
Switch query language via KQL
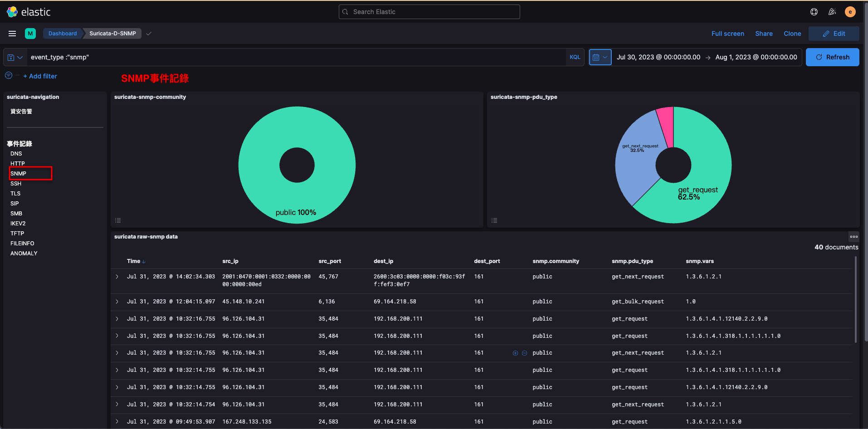pyautogui.click(x=575, y=57)
